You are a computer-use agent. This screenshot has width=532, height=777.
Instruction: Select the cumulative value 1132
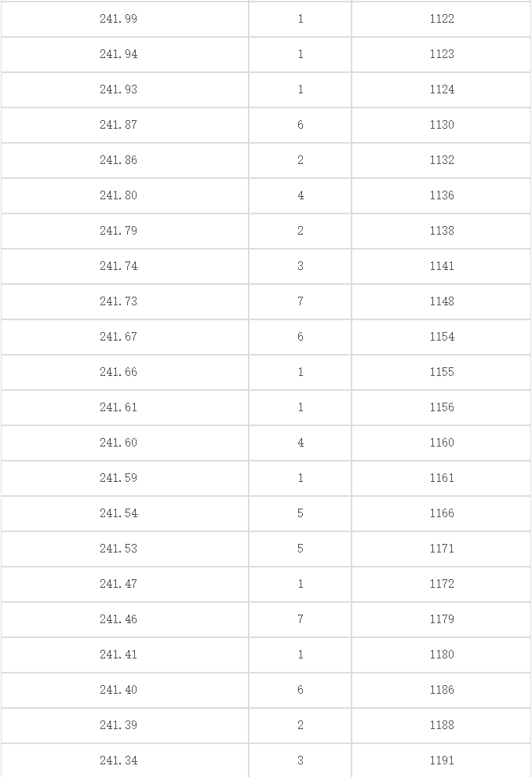tap(442, 160)
